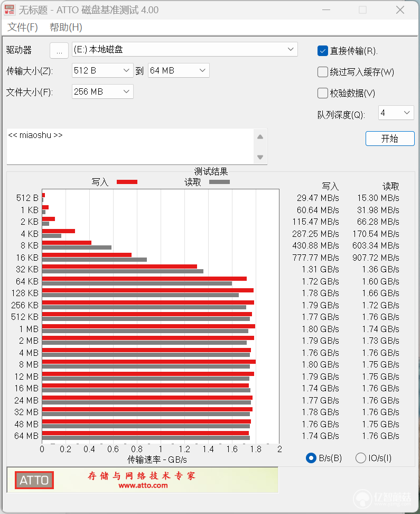The width and height of the screenshot is (420, 514).
Task: Click the 64 KB row label in chart
Action: 27,281
